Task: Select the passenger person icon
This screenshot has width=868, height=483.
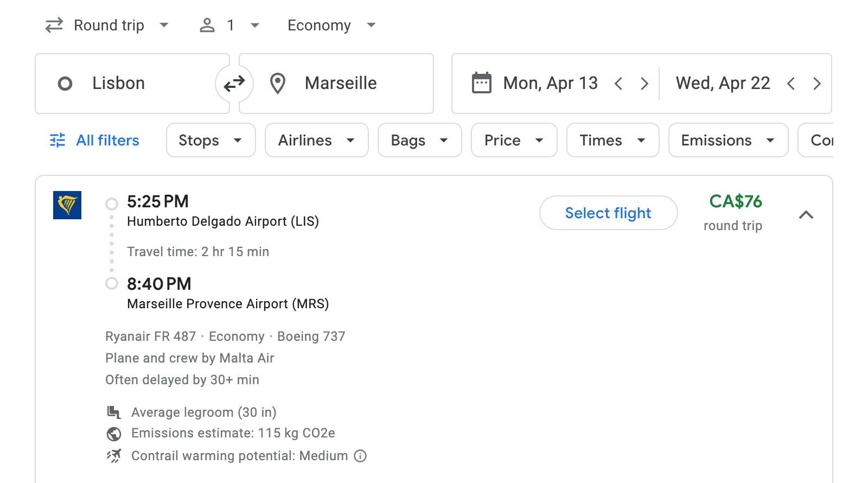Action: coord(207,25)
